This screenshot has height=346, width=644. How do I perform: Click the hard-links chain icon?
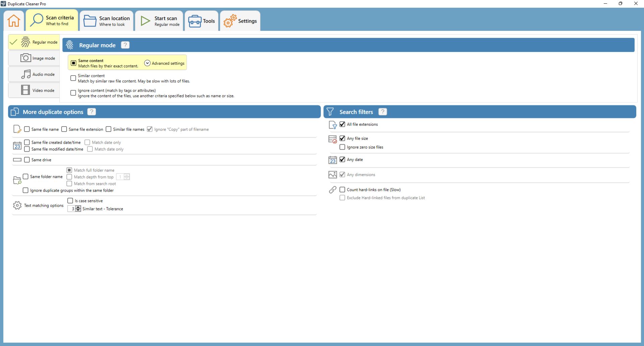[332, 190]
